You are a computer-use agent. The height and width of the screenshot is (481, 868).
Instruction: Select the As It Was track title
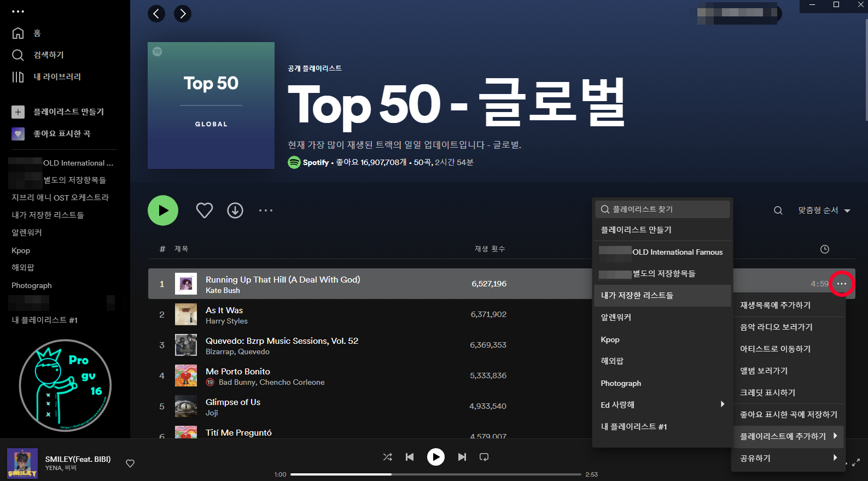pos(224,310)
